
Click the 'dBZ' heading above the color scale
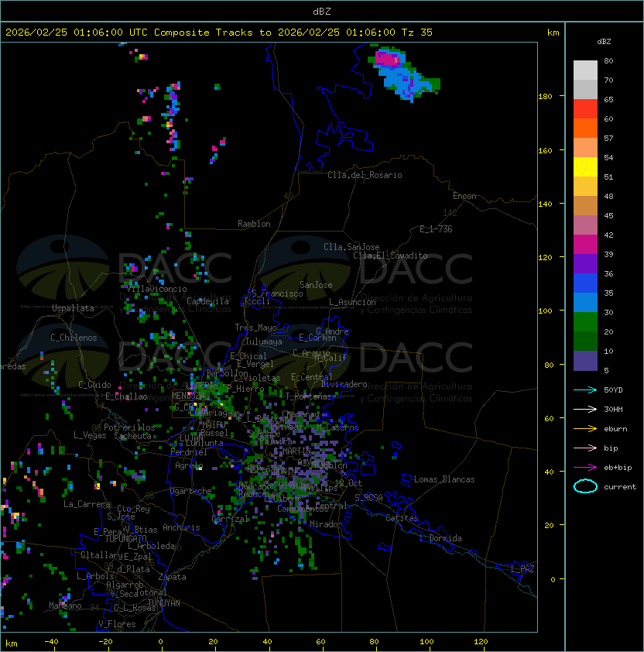point(604,42)
